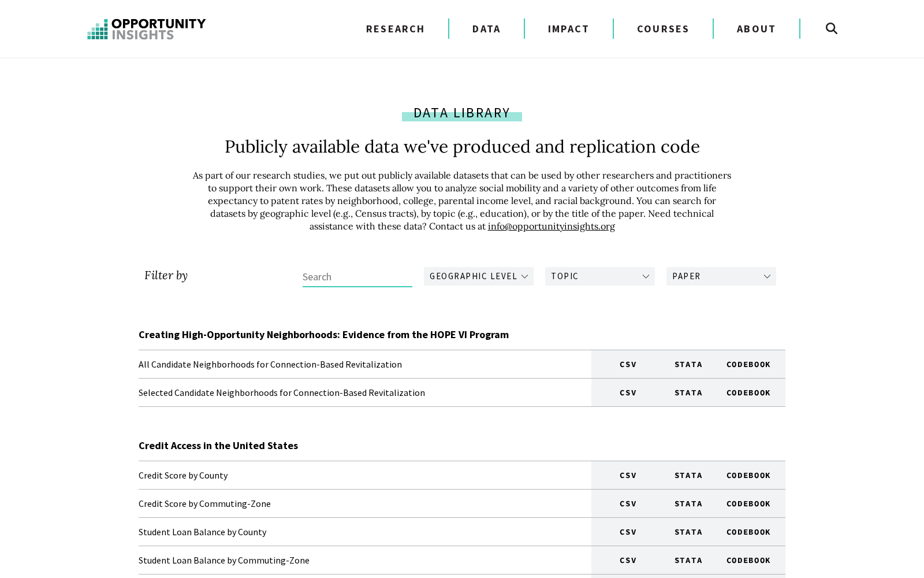Viewport: 924px width, 578px height.
Task: Open Codebook for All Candidate Neighborhoods
Action: click(748, 364)
